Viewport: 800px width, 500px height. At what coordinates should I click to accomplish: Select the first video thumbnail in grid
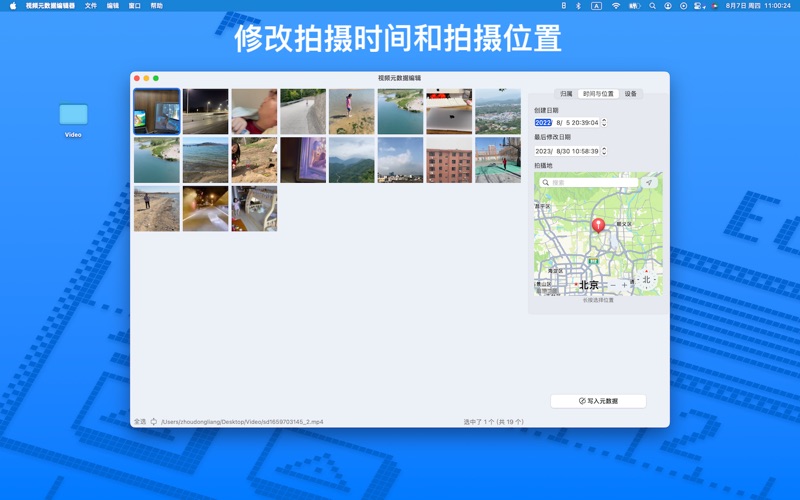(157, 112)
